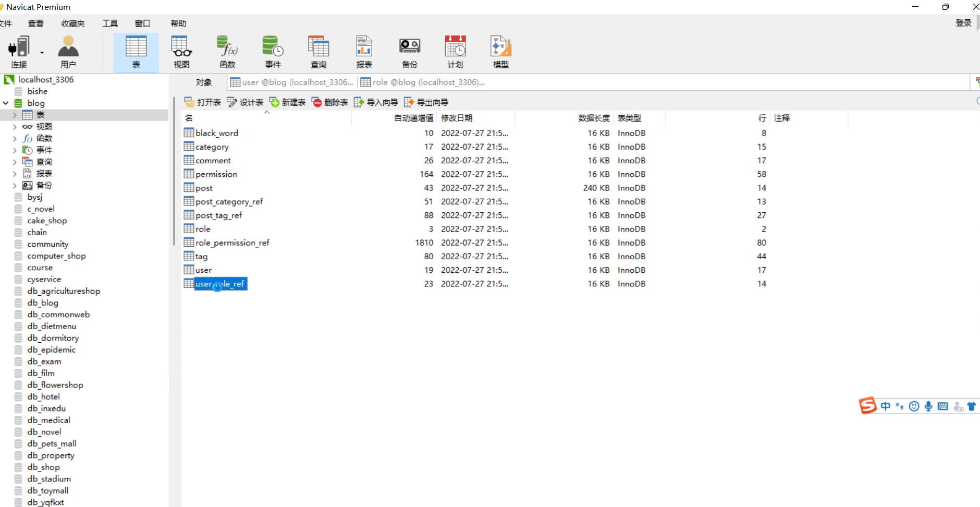Click the Sogou S logo icon
The image size is (980, 507).
click(x=868, y=405)
